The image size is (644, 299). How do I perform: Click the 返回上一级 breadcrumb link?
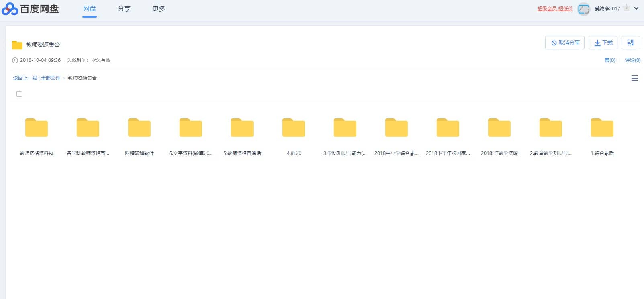tap(25, 78)
